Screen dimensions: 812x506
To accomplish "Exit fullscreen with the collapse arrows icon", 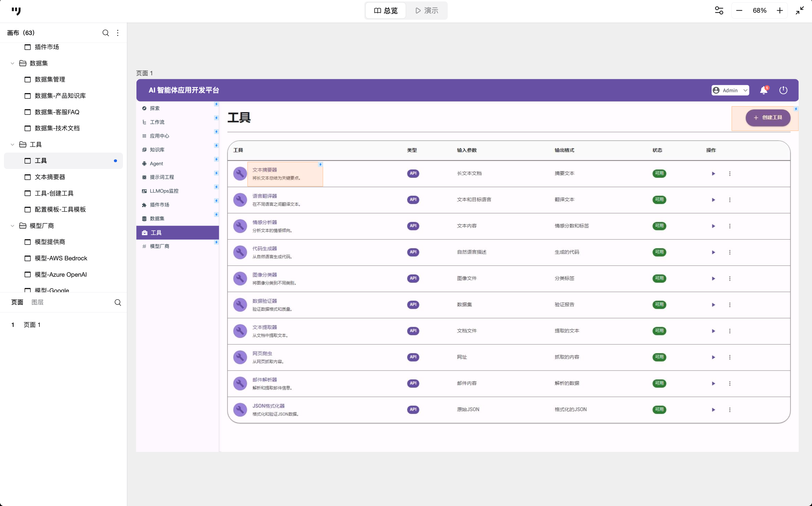I will pos(800,11).
